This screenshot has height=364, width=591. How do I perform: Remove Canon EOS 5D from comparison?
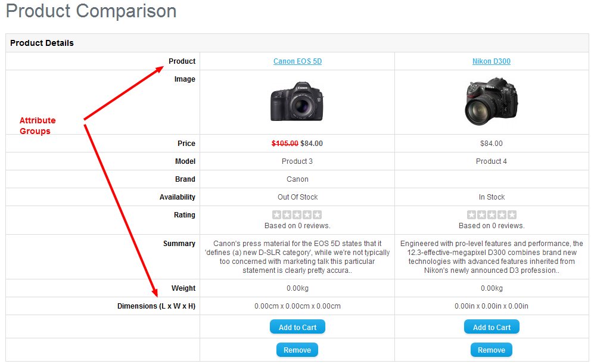297,350
